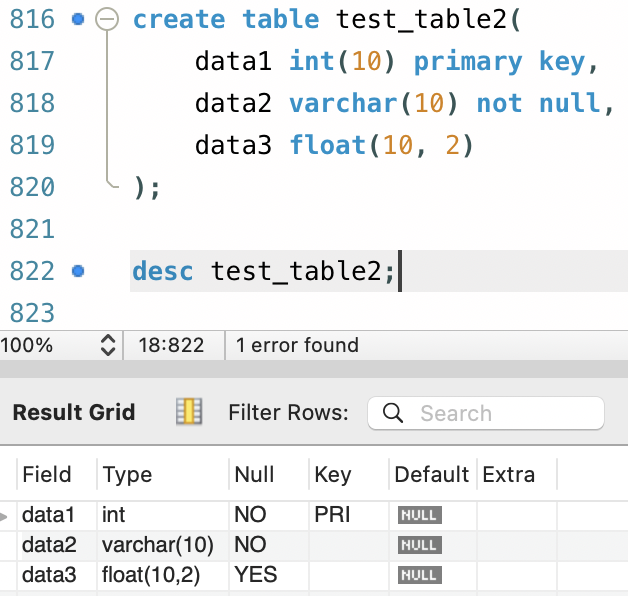
Task: Sort by the Type column header
Action: pos(163,475)
